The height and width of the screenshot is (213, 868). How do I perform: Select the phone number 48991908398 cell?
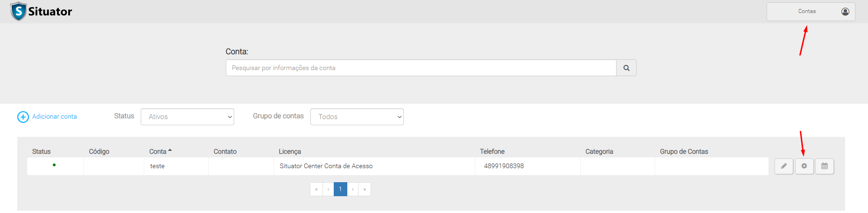[x=503, y=166]
